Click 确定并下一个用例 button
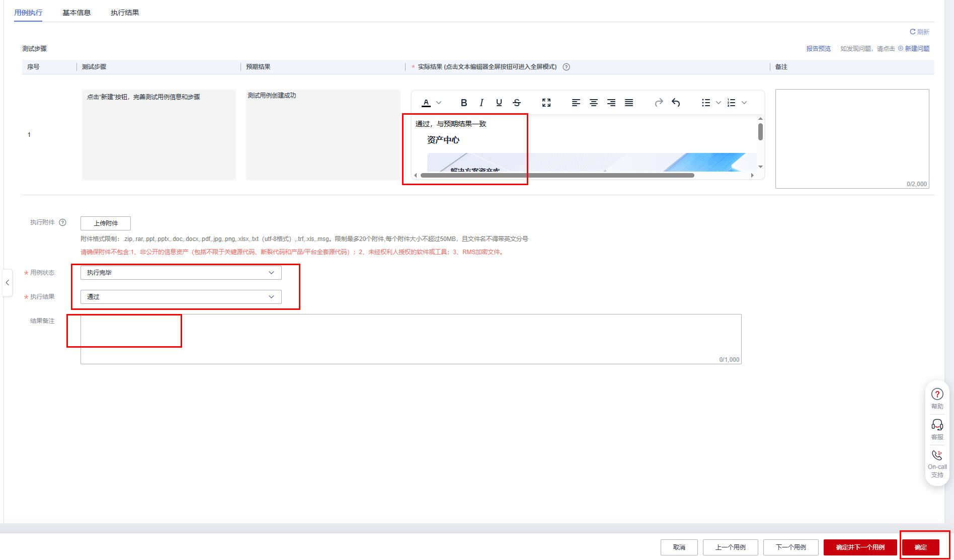 [x=860, y=547]
